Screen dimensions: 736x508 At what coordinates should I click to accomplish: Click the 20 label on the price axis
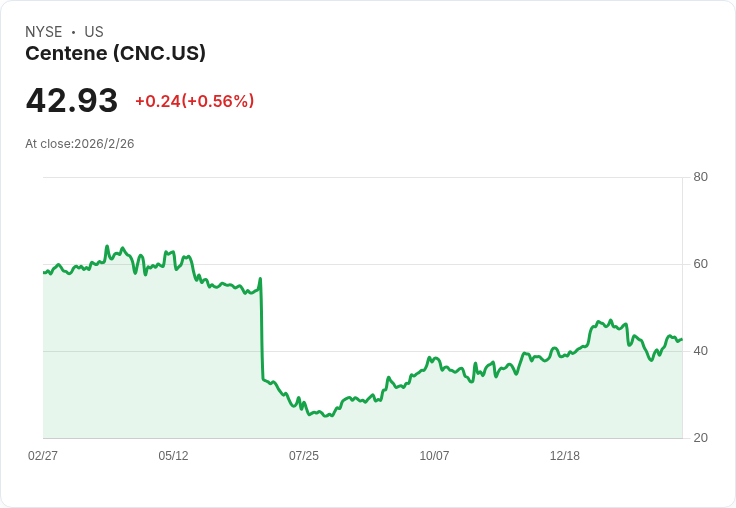point(700,438)
